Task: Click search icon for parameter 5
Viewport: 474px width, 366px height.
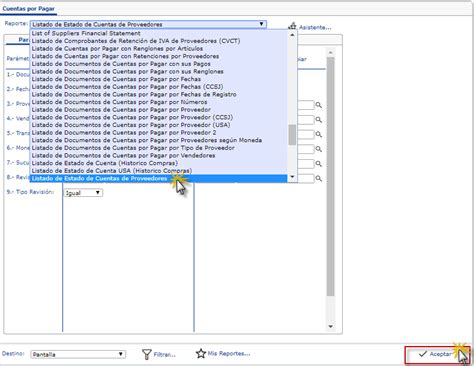Action: (319, 134)
